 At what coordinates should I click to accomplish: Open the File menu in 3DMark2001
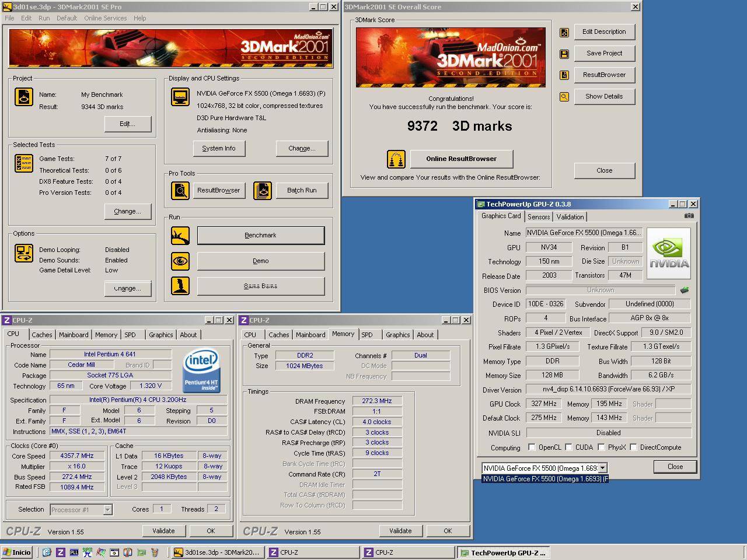coord(9,18)
